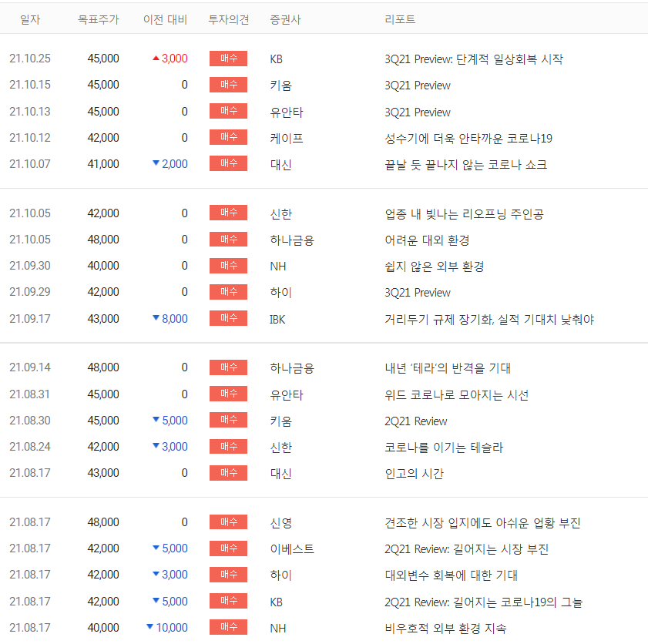Open report 위드 코로나로 모아지는 시선

pos(457,395)
